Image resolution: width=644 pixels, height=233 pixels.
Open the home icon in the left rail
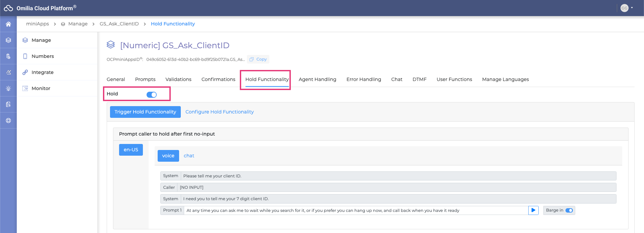[8, 24]
